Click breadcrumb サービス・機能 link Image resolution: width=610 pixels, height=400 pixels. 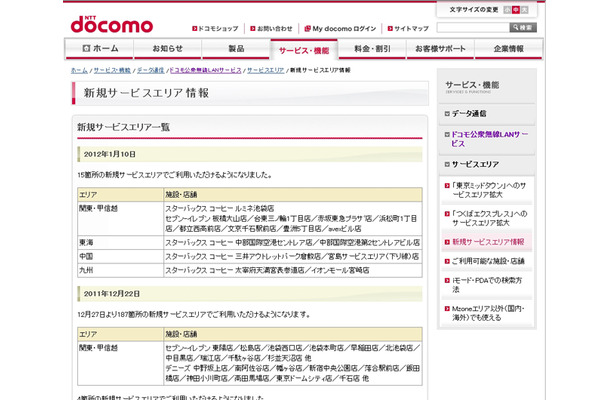click(112, 70)
